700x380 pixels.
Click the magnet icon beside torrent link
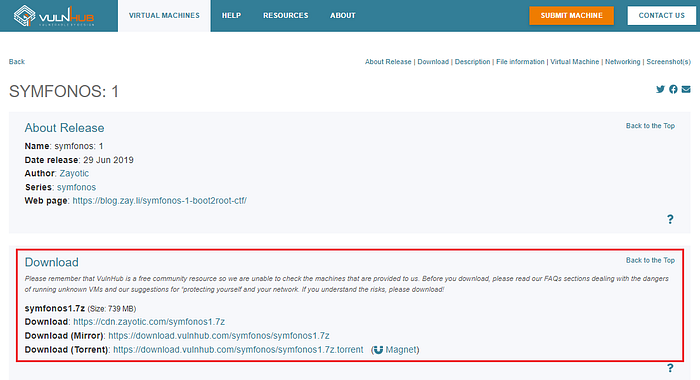click(378, 350)
